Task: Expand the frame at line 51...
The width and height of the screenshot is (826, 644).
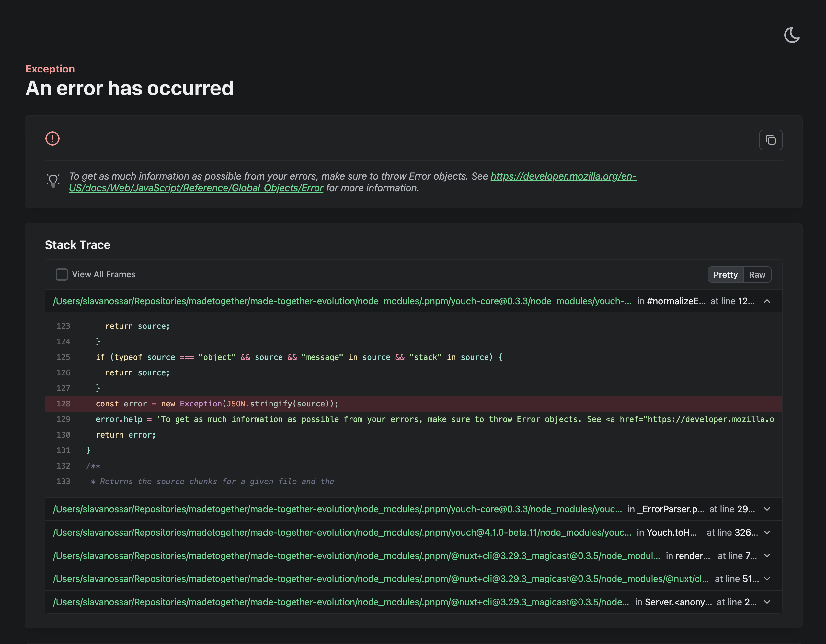Action: point(767,579)
